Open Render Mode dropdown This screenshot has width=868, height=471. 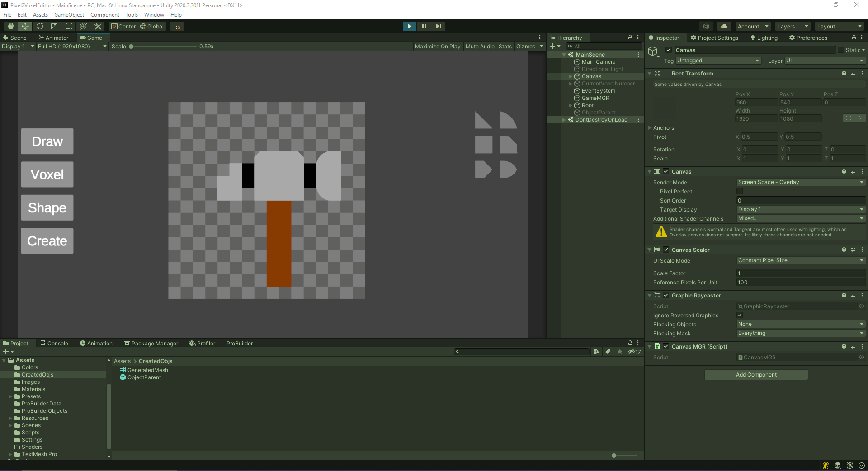[801, 182]
